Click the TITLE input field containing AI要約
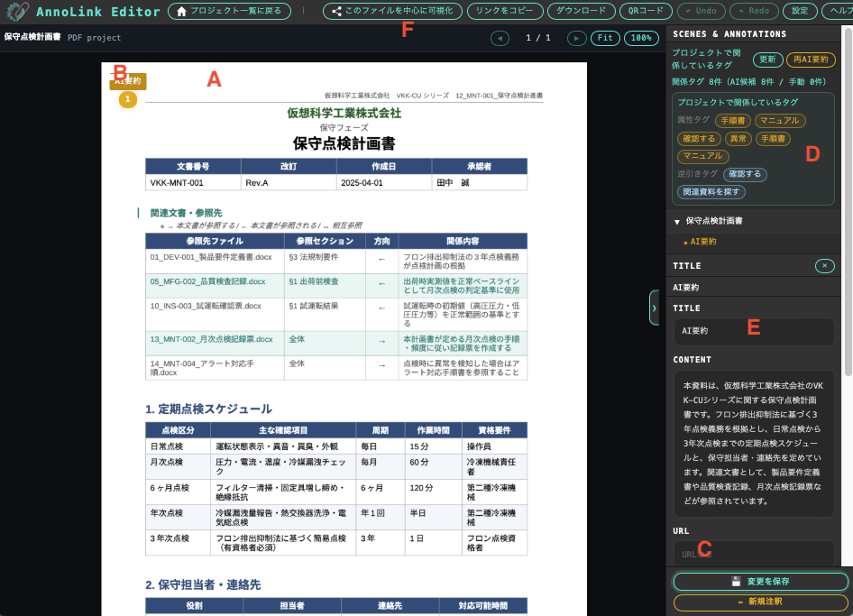 click(754, 331)
